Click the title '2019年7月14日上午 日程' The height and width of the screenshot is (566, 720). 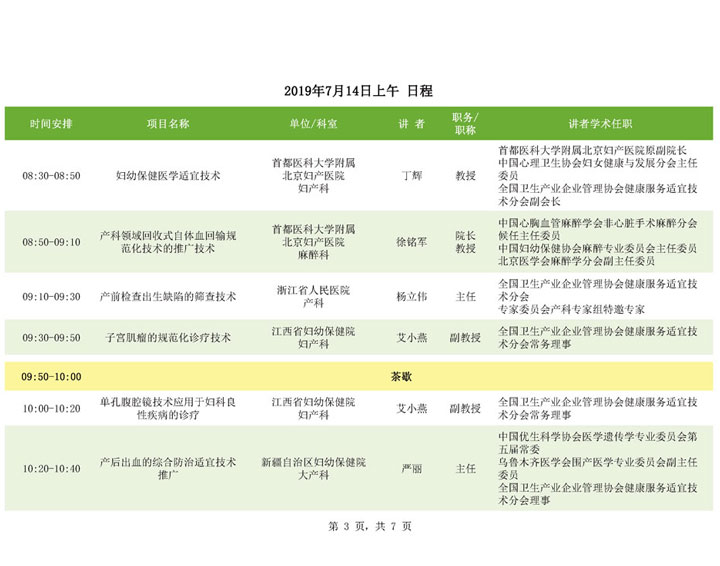(358, 91)
